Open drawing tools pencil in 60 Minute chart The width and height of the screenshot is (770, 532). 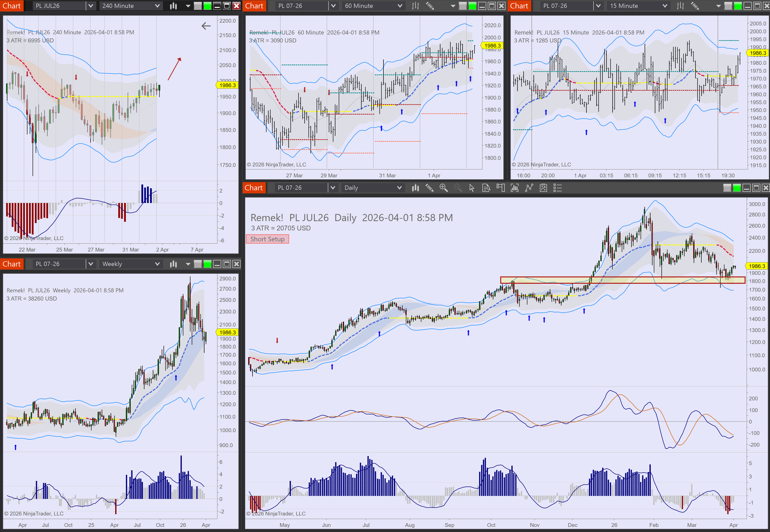click(x=430, y=6)
